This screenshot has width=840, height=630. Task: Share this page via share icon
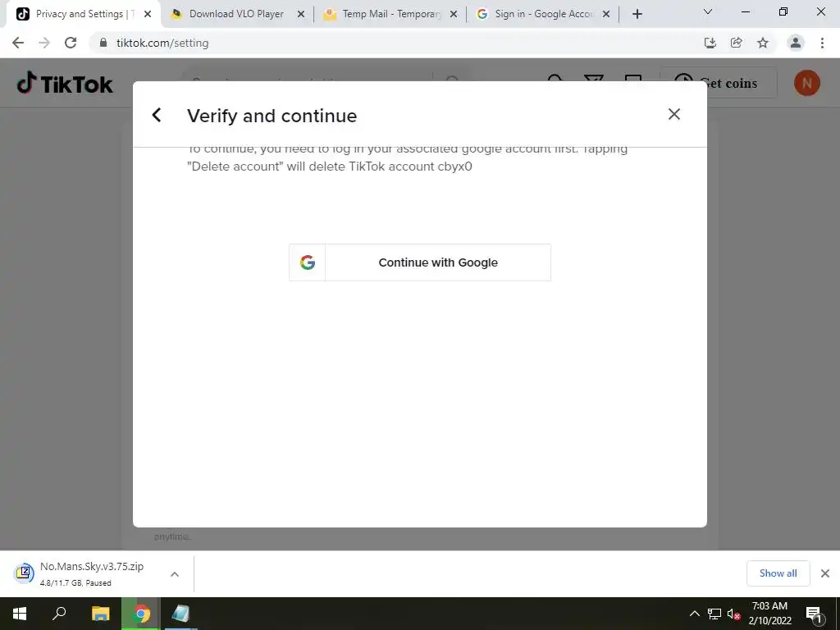click(x=737, y=43)
